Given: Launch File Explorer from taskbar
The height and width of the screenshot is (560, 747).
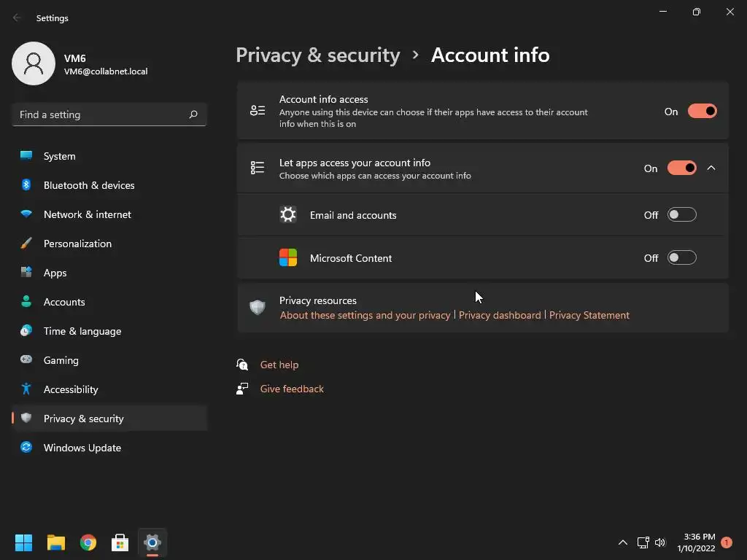Looking at the screenshot, I should point(56,542).
